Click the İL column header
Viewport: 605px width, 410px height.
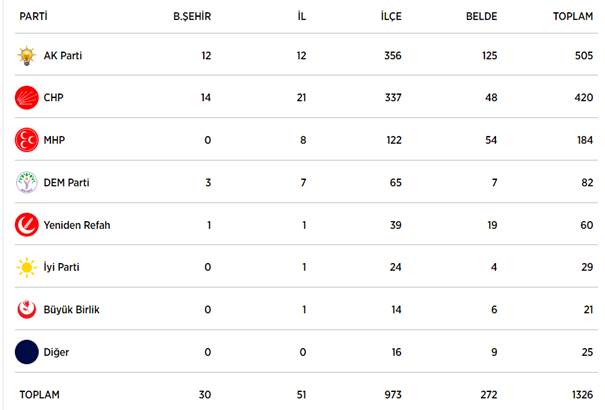tap(302, 16)
